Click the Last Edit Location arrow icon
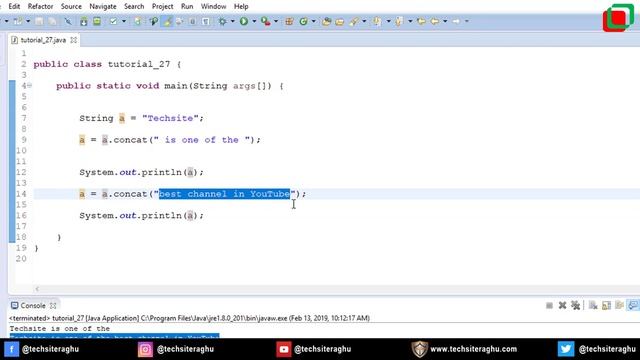640x360 pixels. click(421, 21)
